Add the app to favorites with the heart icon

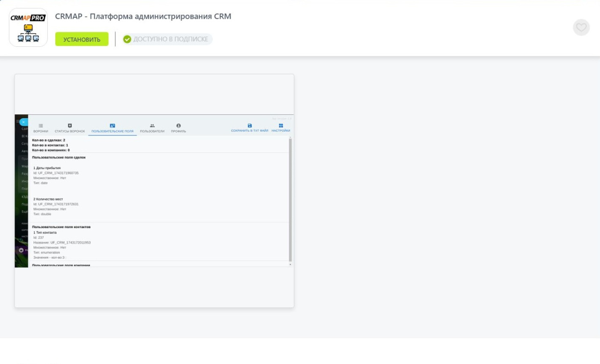coord(581,28)
